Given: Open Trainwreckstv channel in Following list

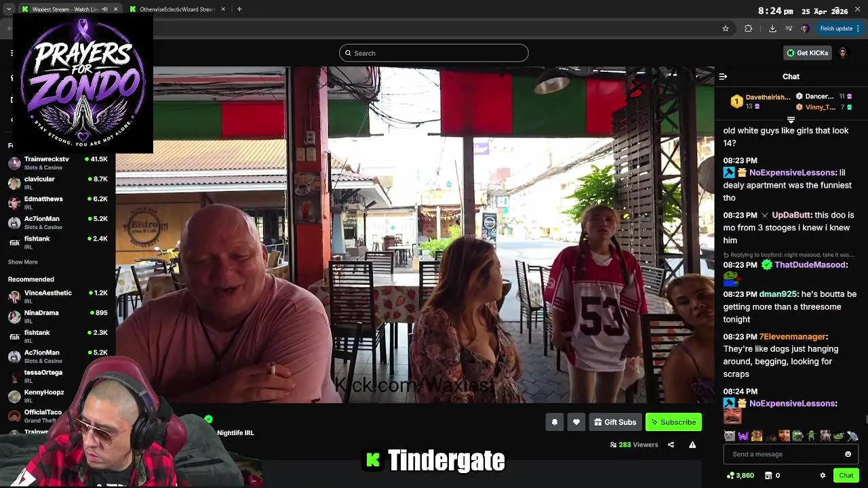Looking at the screenshot, I should [x=58, y=163].
